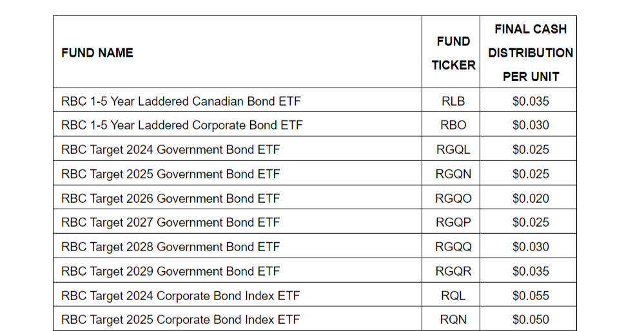This screenshot has width=644, height=331.
Task: Click RBC Target 2024 Government Bond ETF
Action: click(x=171, y=149)
